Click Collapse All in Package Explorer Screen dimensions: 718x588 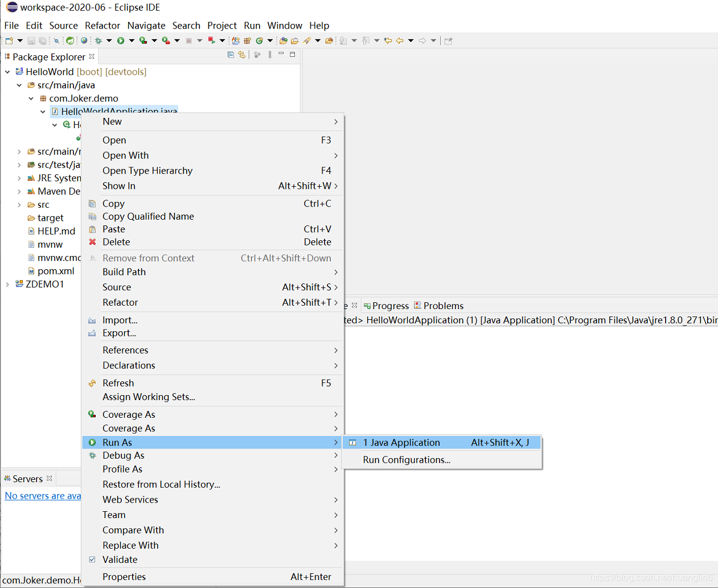click(231, 55)
